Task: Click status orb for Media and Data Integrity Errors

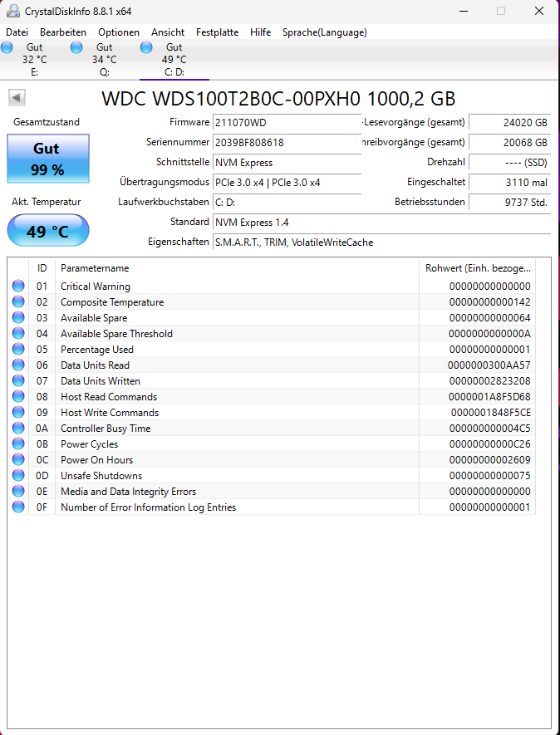Action: 18,491
